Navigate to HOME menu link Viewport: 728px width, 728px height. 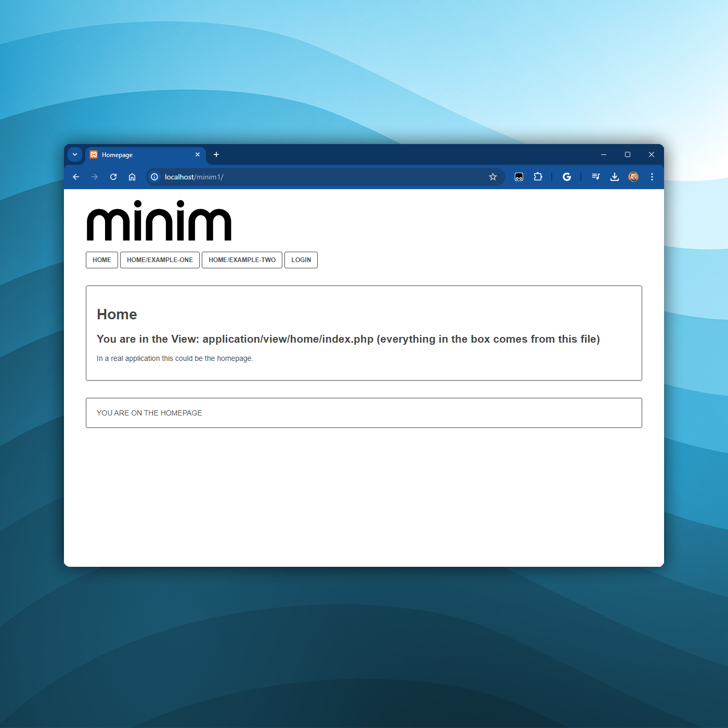tap(102, 260)
